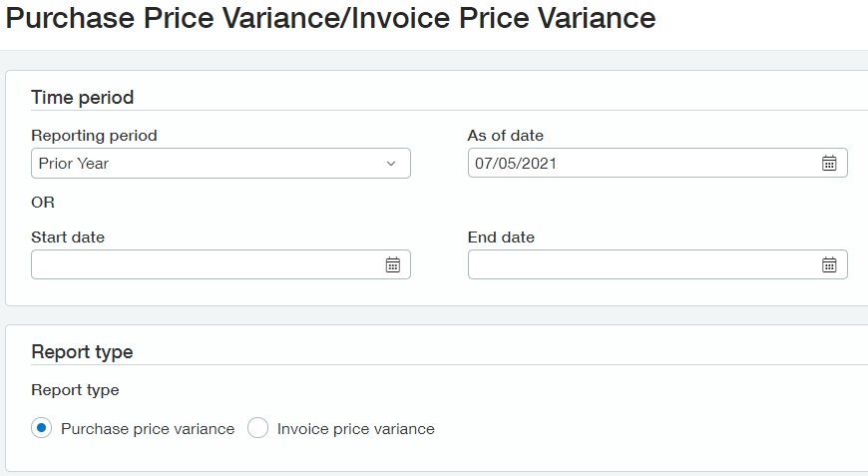
Task: Open the End date calendar picker
Action: 829,265
